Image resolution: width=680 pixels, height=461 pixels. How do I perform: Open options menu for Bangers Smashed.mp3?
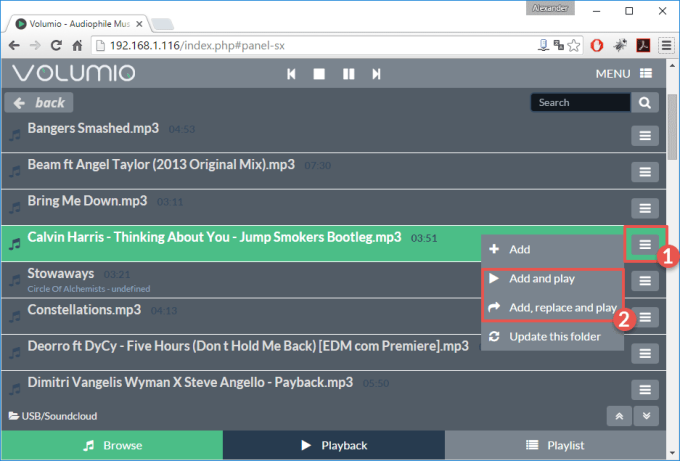[x=645, y=136]
